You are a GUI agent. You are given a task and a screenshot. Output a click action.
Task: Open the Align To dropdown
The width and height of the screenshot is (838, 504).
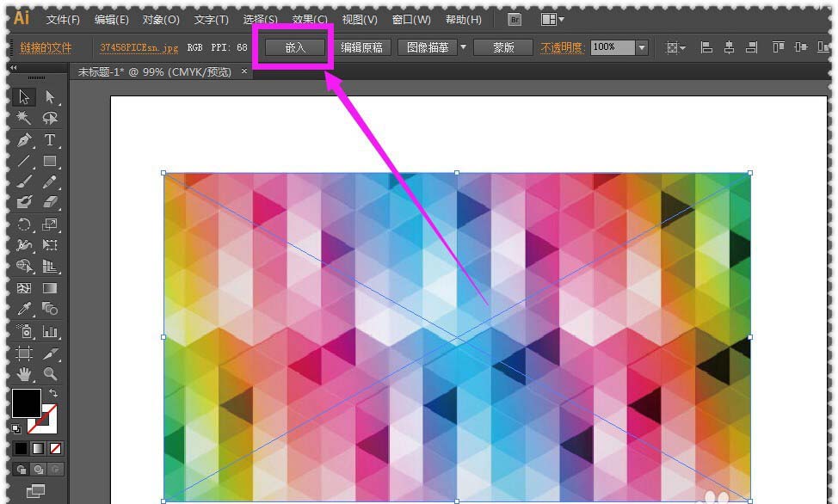coord(675,47)
